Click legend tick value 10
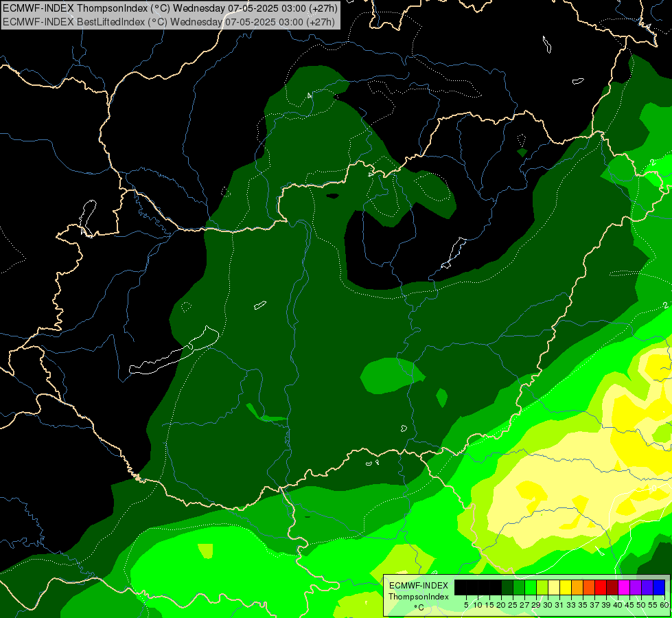The width and height of the screenshot is (672, 618). coord(478,605)
